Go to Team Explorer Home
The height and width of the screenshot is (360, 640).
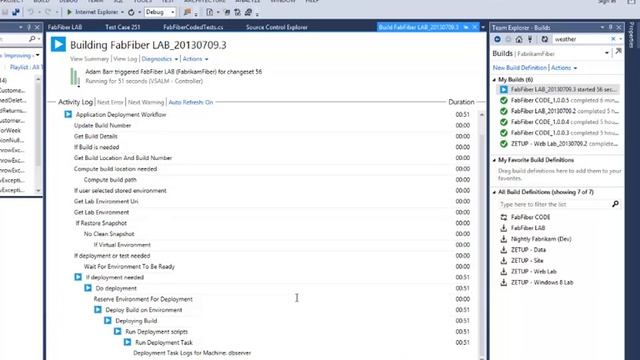pyautogui.click(x=519, y=39)
